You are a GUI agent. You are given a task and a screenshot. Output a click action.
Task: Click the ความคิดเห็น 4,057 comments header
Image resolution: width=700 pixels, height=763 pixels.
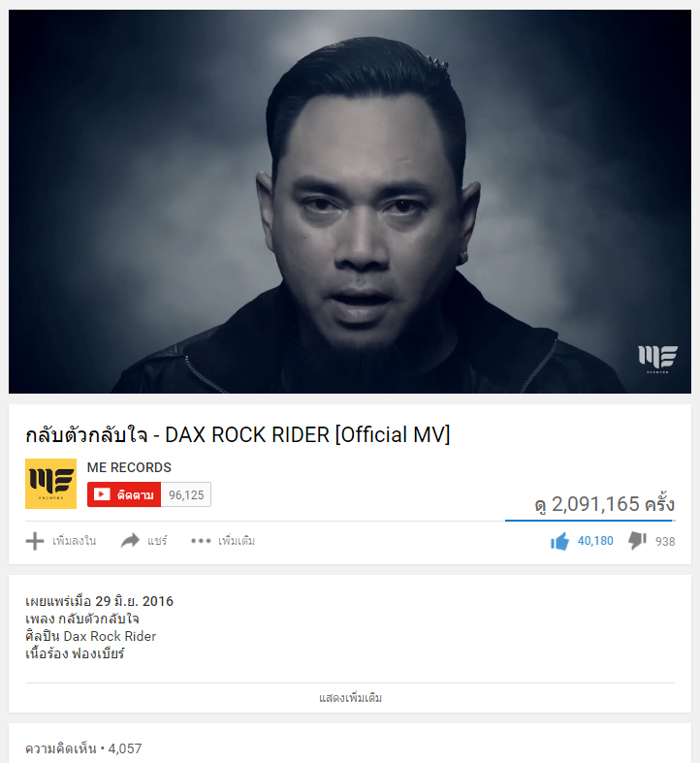pos(83,748)
